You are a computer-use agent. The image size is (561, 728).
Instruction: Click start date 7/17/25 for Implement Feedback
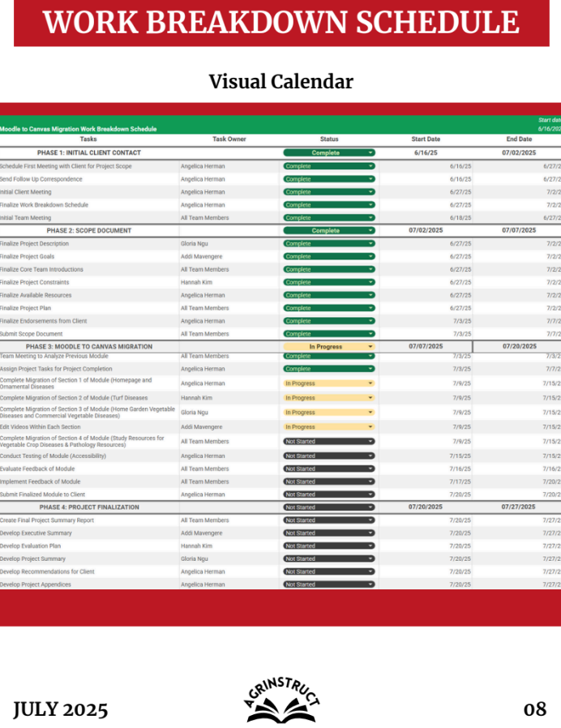[x=460, y=482]
